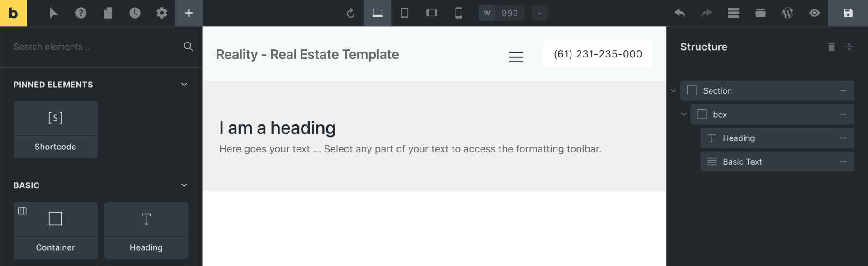Open the settings gear icon
Screen dimensions: 868x266
[162, 13]
